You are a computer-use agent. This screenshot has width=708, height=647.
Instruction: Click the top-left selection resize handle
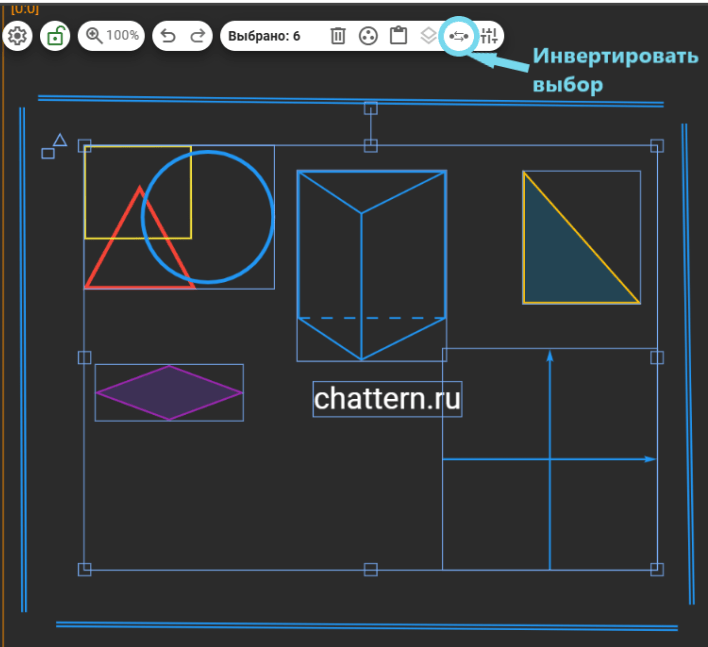[84, 146]
